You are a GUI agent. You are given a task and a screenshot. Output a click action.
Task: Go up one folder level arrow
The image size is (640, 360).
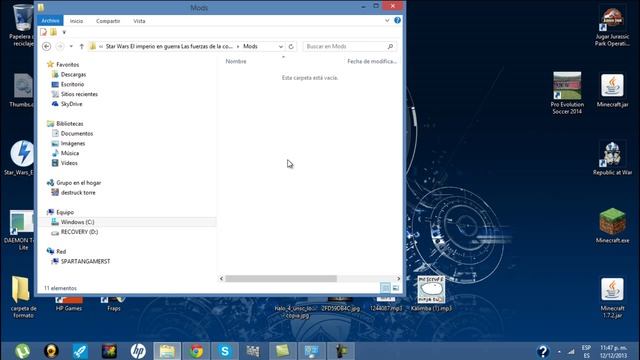tap(82, 47)
